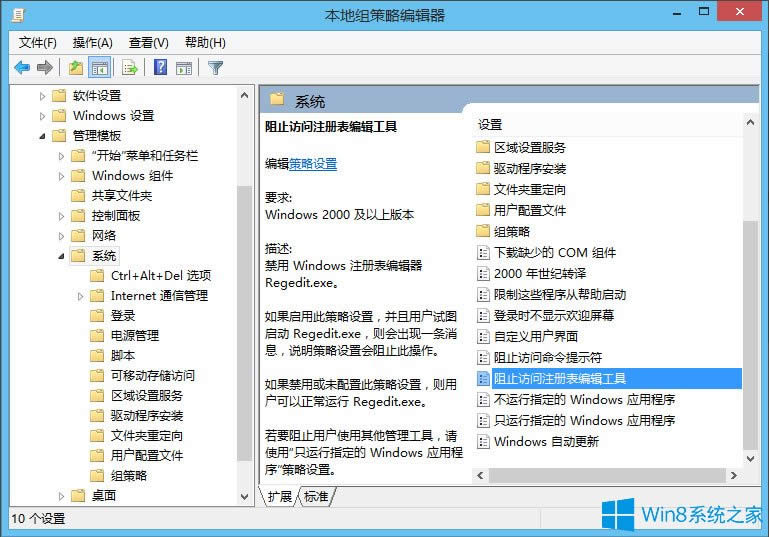Screen dimensions: 769x537
Task: Click tree pane scroll down arrow
Action: click(244, 496)
